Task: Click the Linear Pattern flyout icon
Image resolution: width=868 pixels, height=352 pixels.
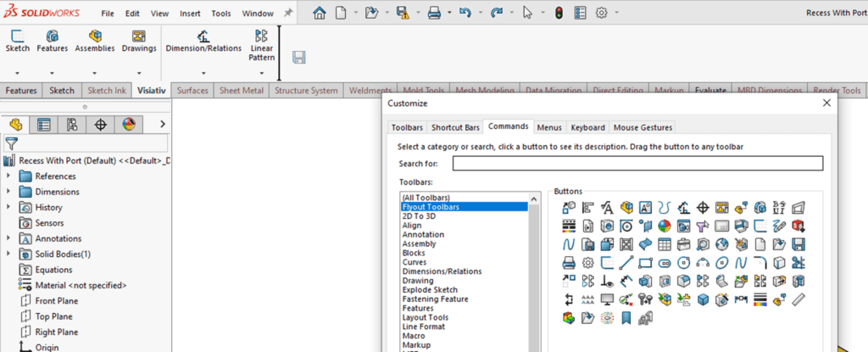Action: tap(261, 36)
